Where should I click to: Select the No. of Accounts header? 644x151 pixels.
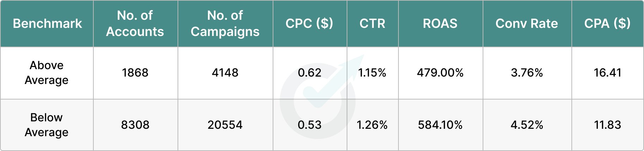[135, 23]
